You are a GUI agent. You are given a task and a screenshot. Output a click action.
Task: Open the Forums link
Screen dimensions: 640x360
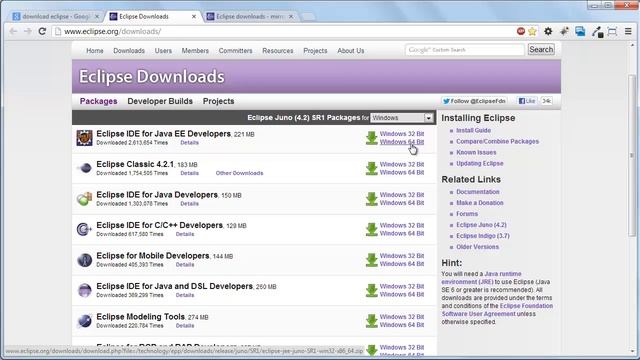point(467,214)
